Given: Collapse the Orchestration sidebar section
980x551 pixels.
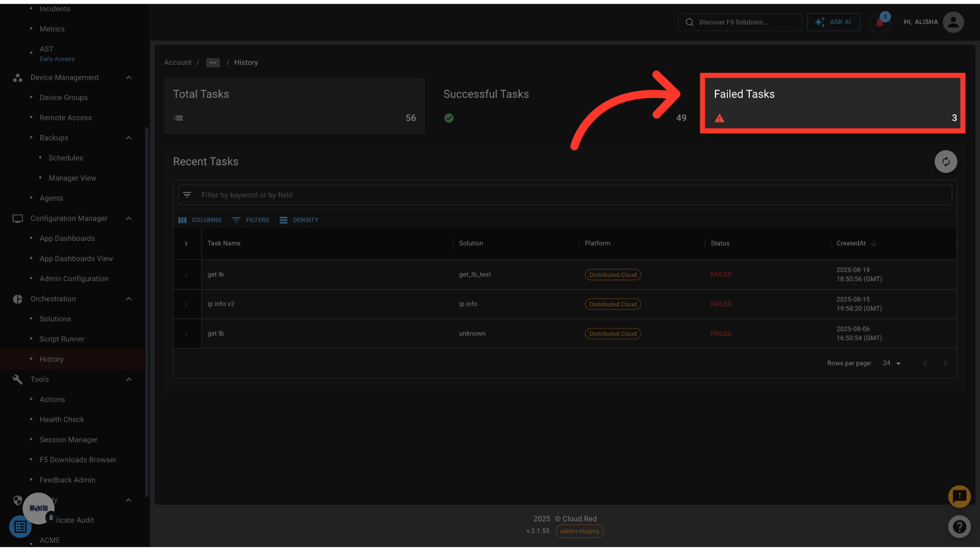Looking at the screenshot, I should [x=129, y=299].
